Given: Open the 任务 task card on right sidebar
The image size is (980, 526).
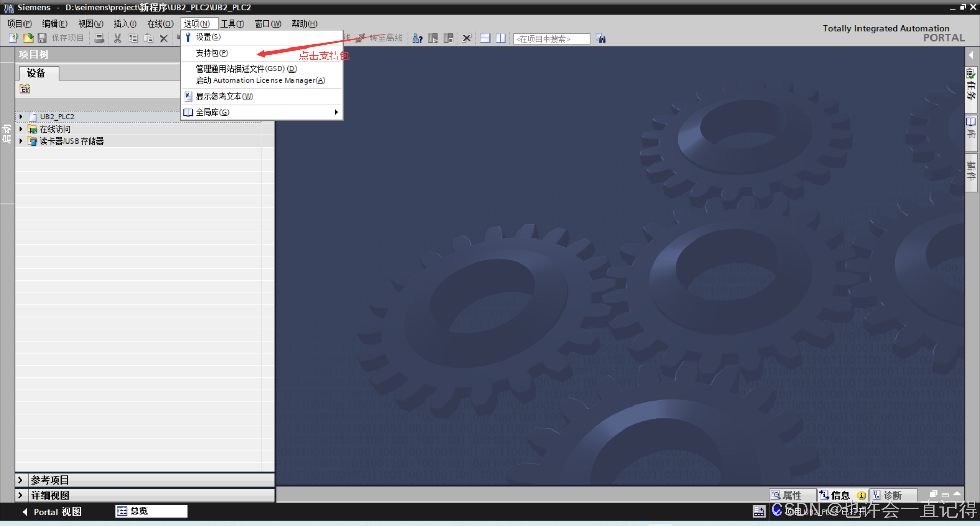Looking at the screenshot, I should (971, 90).
